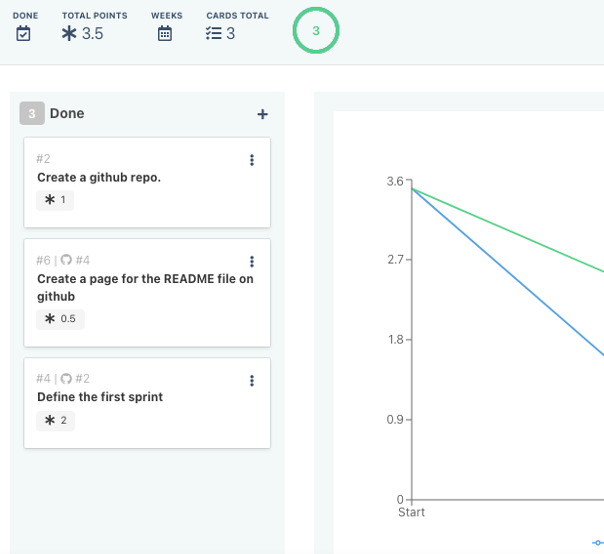
Task: Open the 'Create a github repo.' card
Action: (147, 182)
